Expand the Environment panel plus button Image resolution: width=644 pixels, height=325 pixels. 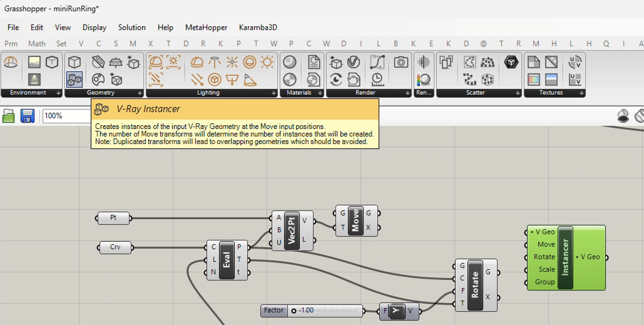tap(58, 93)
